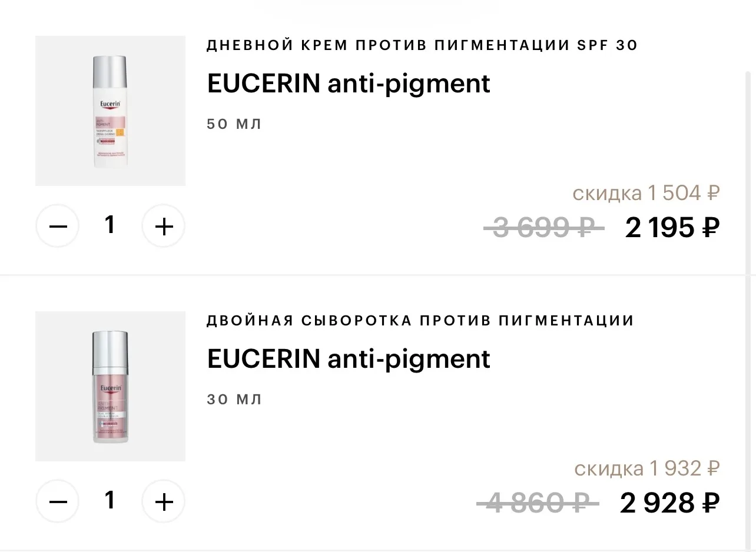Click the 2 928 ₽ discounted price

[x=670, y=503]
